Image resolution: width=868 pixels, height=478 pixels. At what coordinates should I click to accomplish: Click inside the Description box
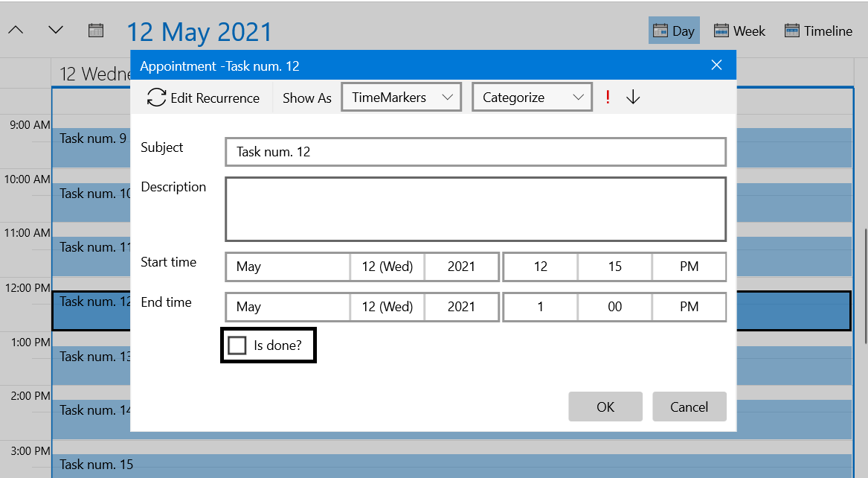[475, 208]
